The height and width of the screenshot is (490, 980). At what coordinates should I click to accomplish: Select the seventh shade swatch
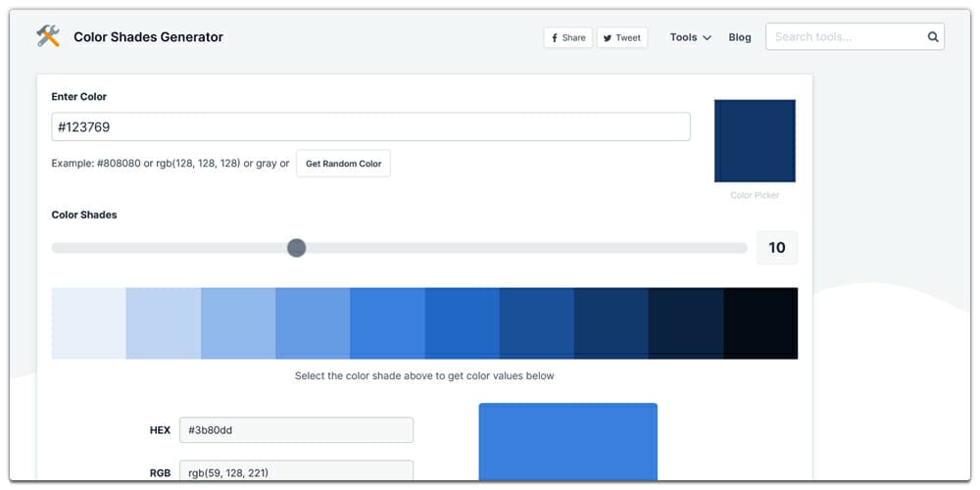pos(536,323)
